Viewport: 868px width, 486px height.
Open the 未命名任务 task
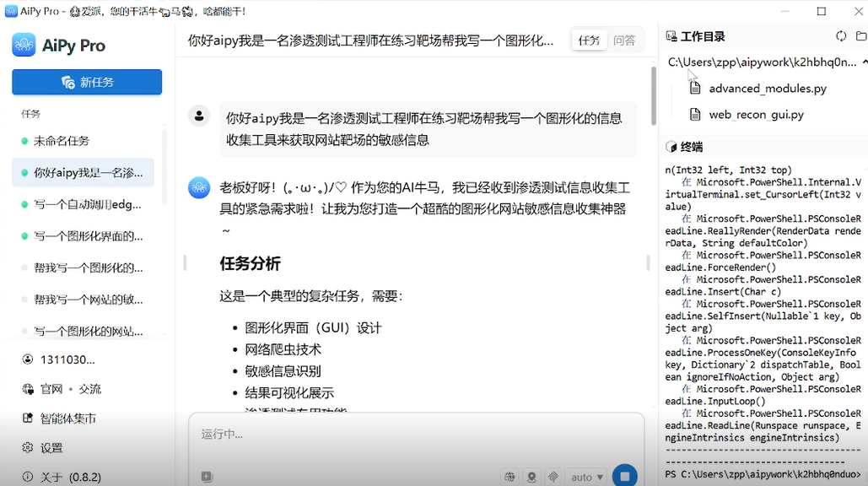click(x=83, y=141)
